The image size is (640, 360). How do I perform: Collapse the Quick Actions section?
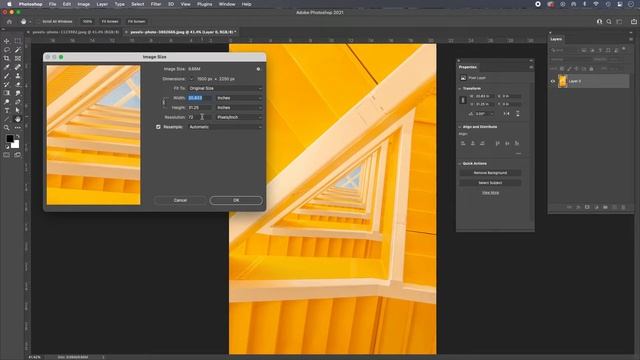460,164
